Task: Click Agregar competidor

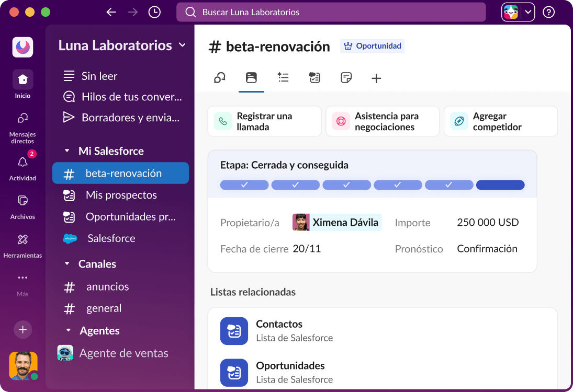Action: pos(500,121)
